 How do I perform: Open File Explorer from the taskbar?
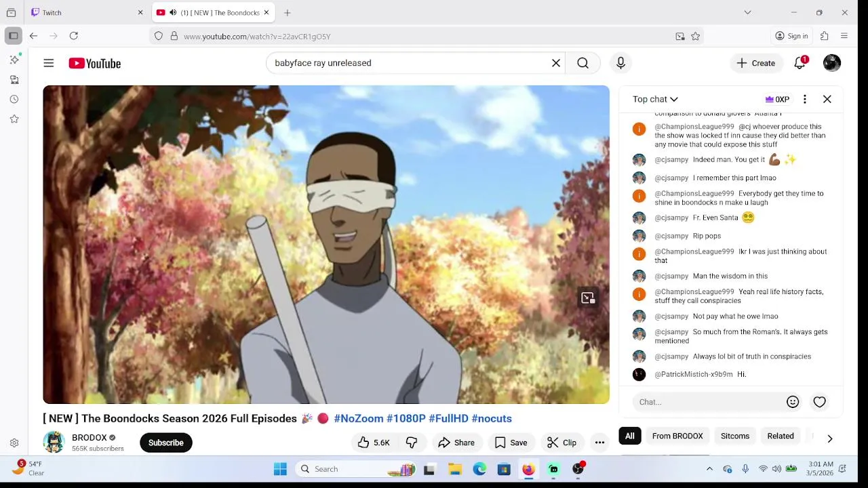click(x=455, y=469)
